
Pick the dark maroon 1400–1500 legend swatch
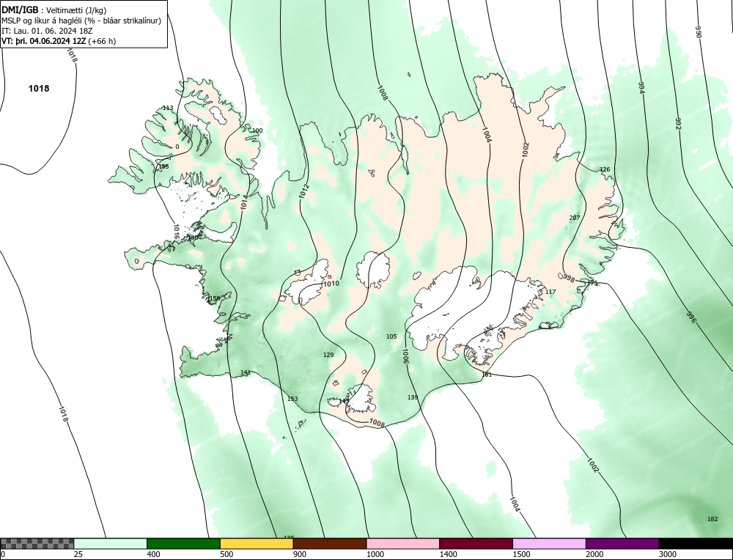point(476,544)
